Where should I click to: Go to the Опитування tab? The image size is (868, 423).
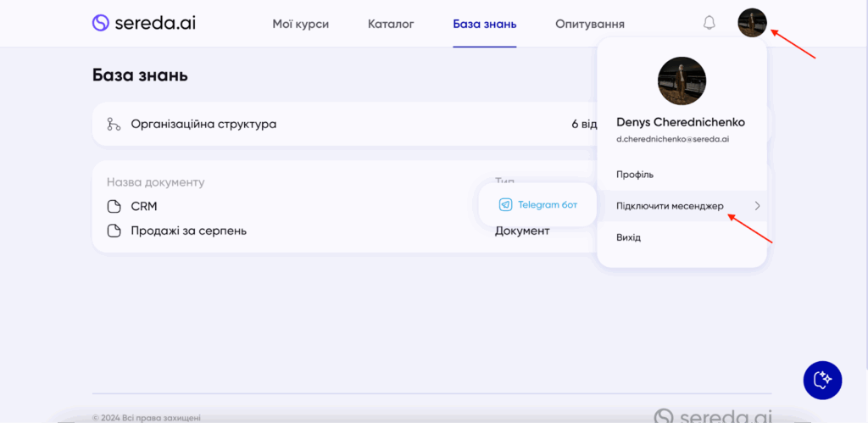point(590,24)
